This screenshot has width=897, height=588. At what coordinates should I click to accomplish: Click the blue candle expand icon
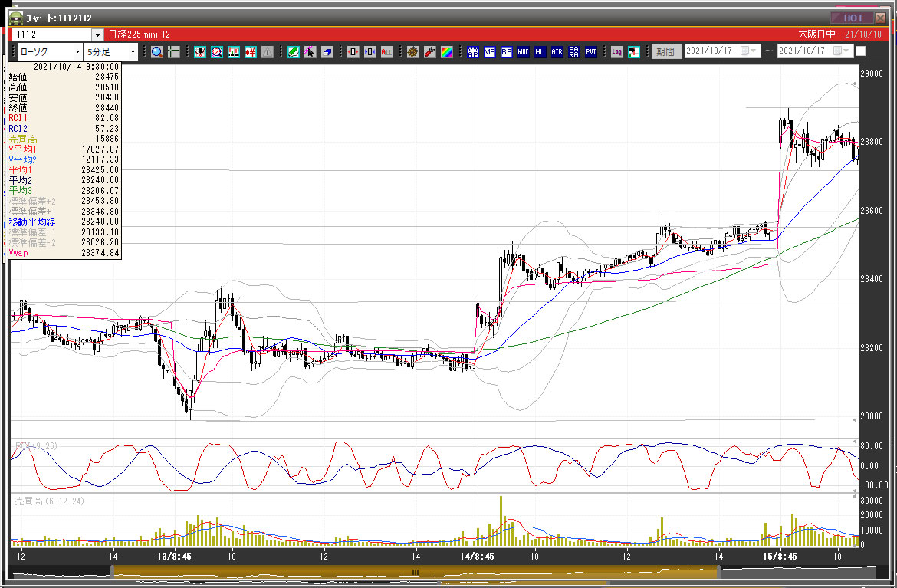pos(370,52)
